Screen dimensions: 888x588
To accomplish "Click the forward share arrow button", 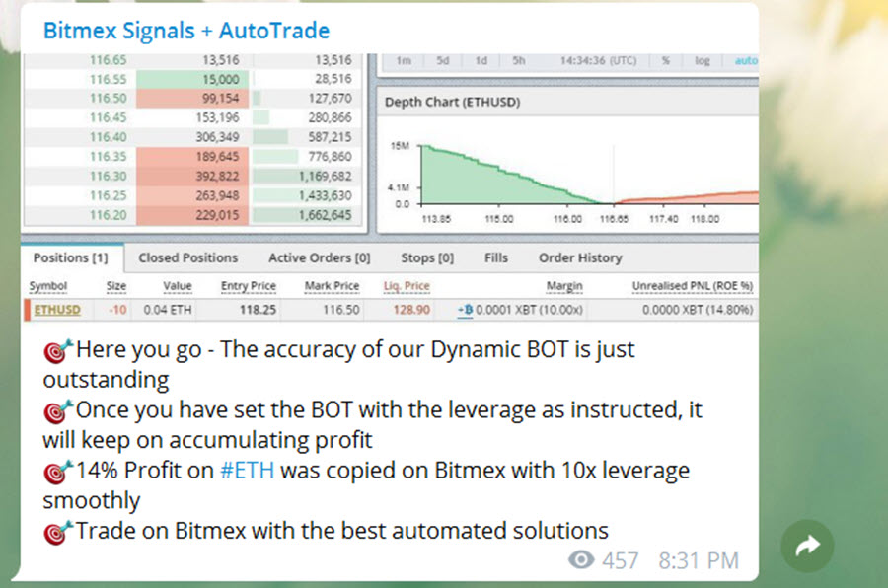I will [807, 547].
